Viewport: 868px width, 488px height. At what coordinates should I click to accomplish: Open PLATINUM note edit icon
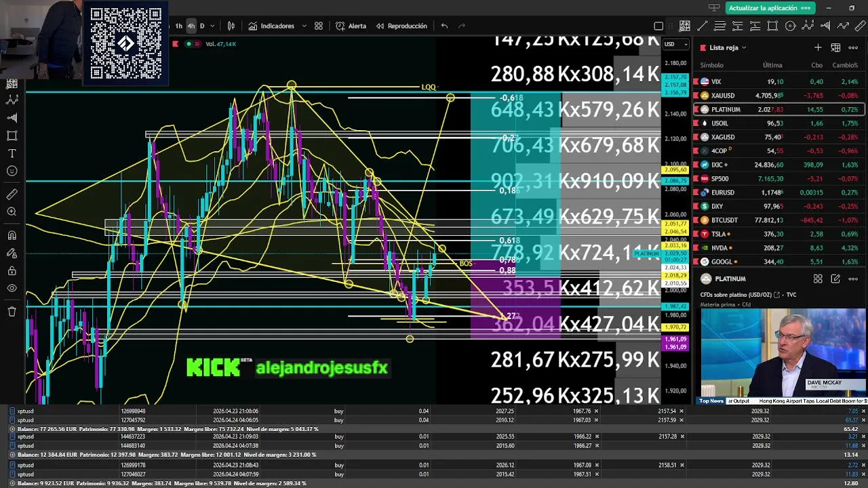(835, 279)
